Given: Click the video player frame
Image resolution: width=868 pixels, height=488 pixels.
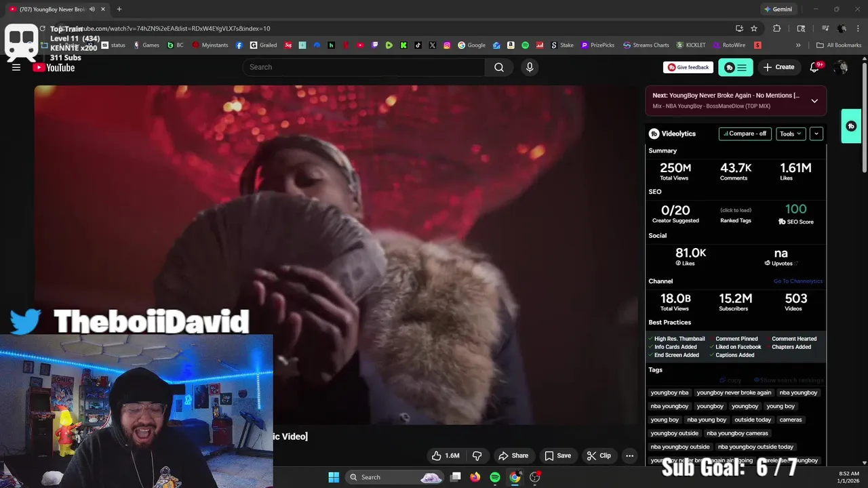Looking at the screenshot, I should [x=336, y=254].
